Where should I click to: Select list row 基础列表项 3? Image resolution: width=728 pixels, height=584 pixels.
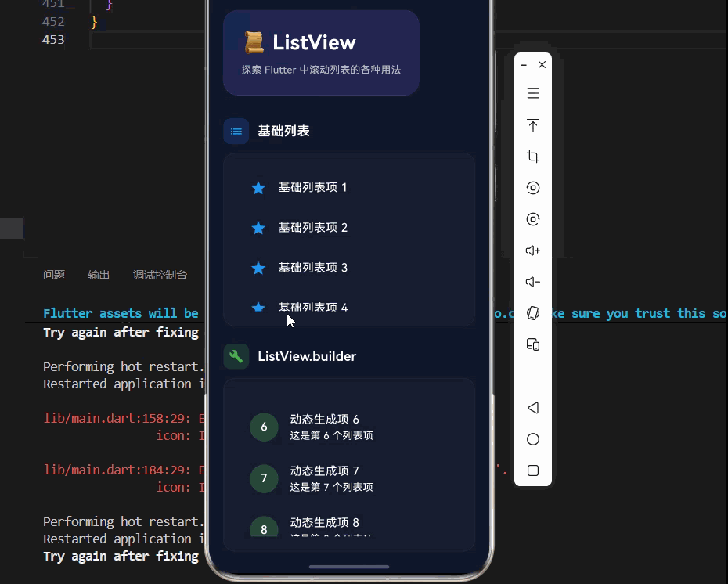tap(349, 268)
